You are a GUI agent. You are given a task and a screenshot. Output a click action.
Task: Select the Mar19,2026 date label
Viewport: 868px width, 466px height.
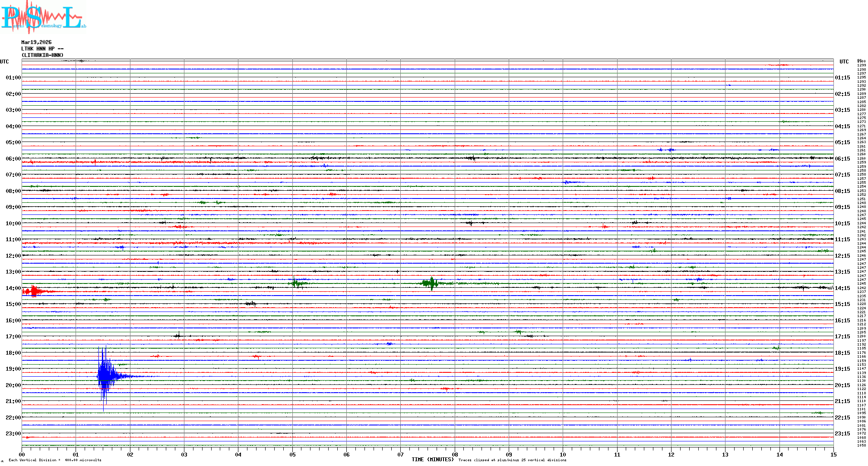click(x=36, y=42)
